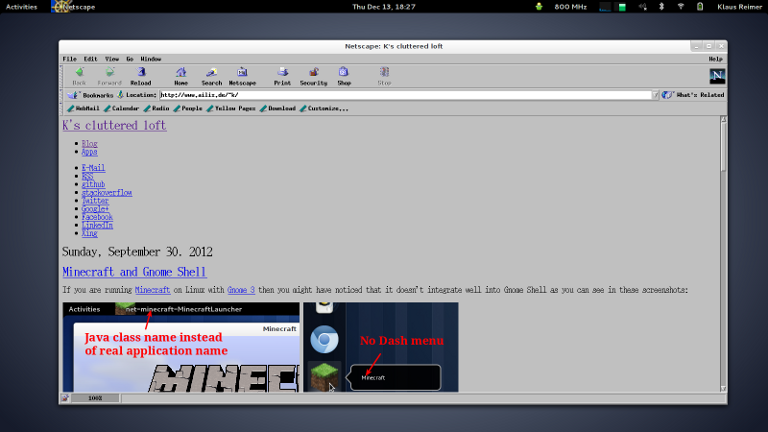768x432 pixels.
Task: Follow the github link
Action: click(x=93, y=185)
